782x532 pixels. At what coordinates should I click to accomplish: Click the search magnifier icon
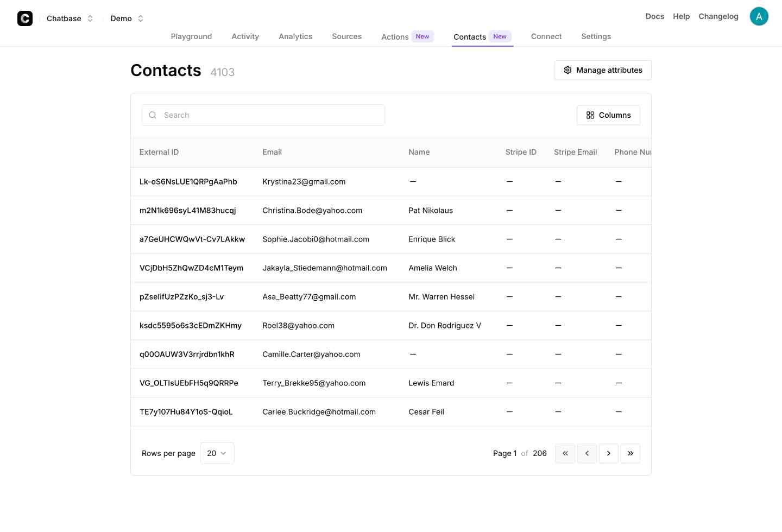tap(153, 115)
